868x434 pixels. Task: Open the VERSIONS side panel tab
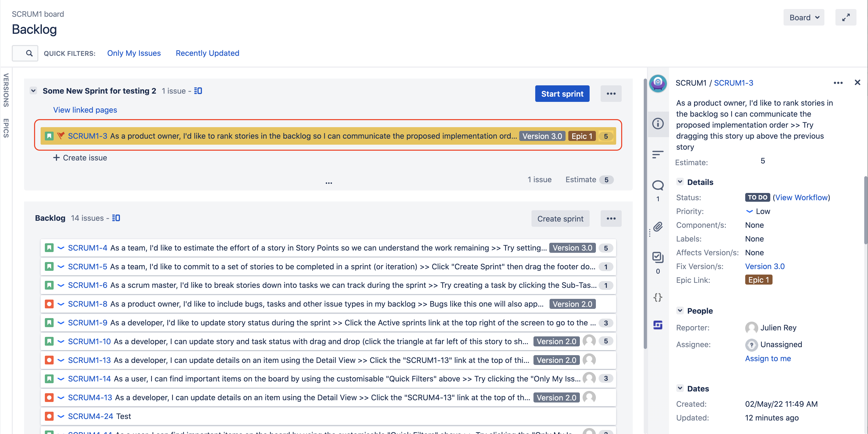(6, 90)
